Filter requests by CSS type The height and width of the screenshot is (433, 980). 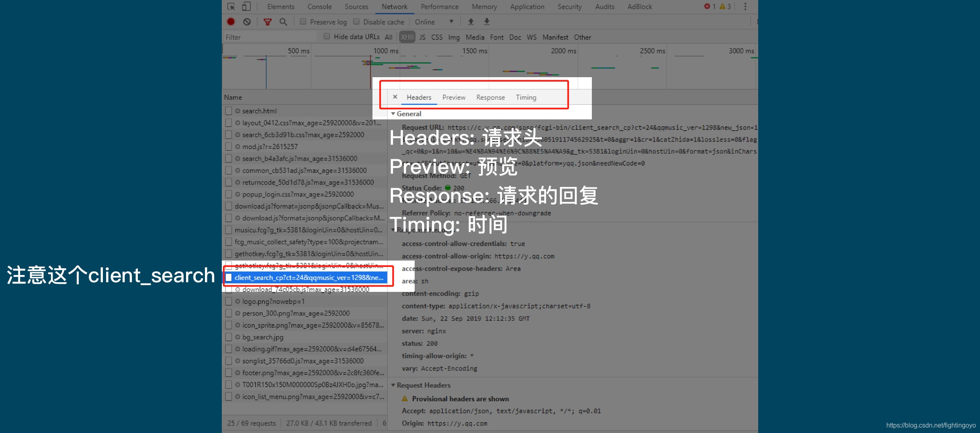pos(437,37)
